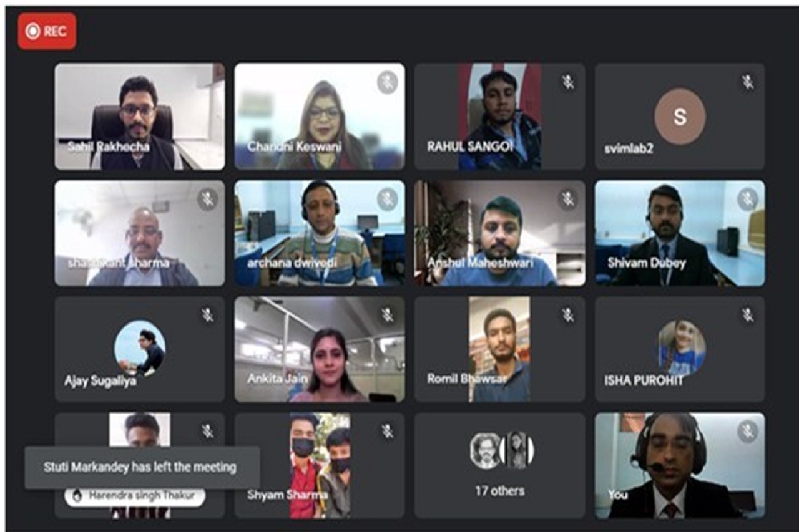Click muted mic icon on archana dwivedi tile

pos(388,199)
